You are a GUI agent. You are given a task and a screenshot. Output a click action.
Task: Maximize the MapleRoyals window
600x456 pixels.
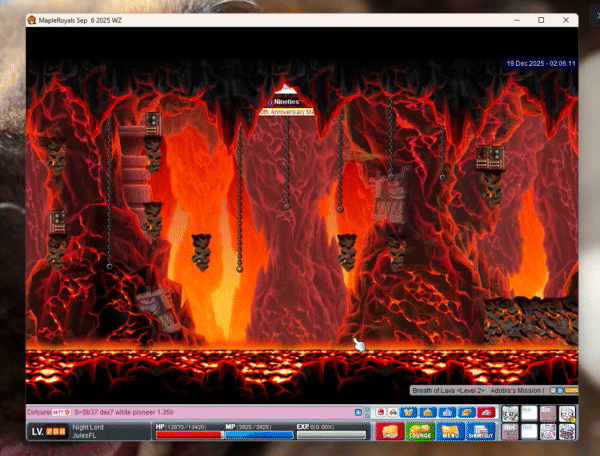pos(541,20)
